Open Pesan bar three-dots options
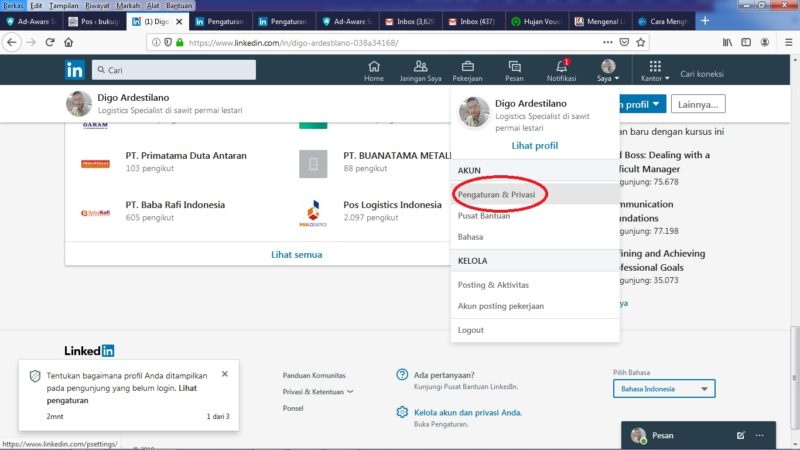 [x=760, y=435]
